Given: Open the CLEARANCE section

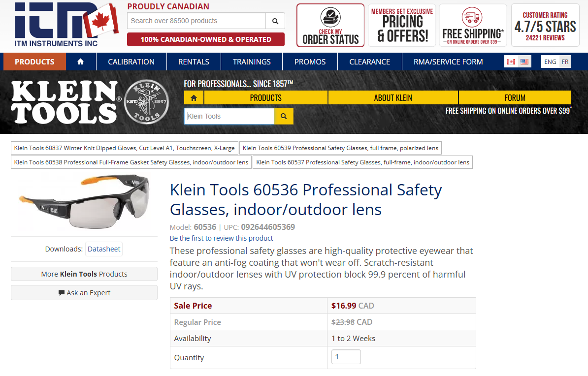Looking at the screenshot, I should click(x=369, y=62).
